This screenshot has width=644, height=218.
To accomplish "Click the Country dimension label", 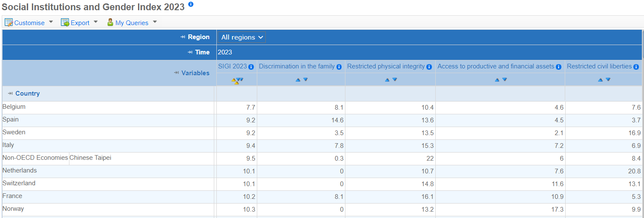I will coord(28,93).
